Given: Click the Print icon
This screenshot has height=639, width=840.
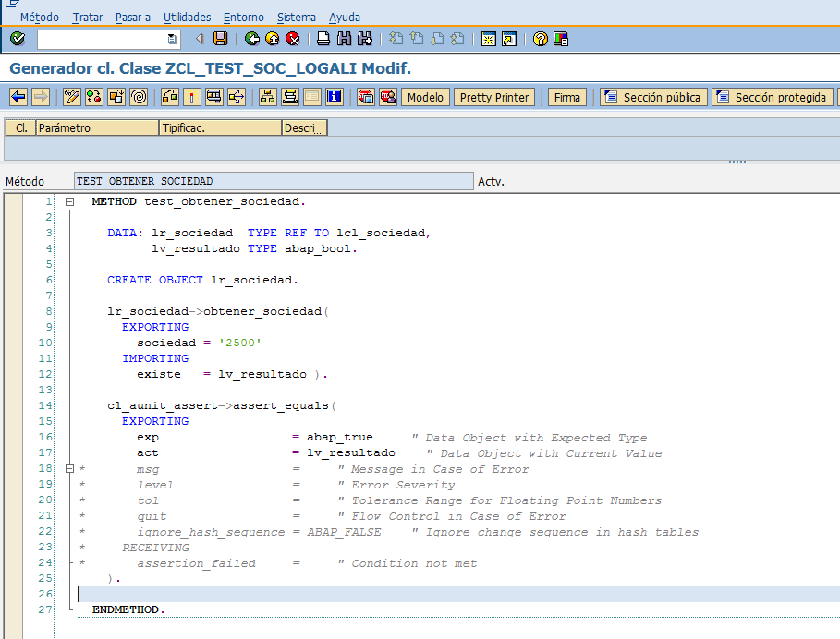Looking at the screenshot, I should (323, 39).
